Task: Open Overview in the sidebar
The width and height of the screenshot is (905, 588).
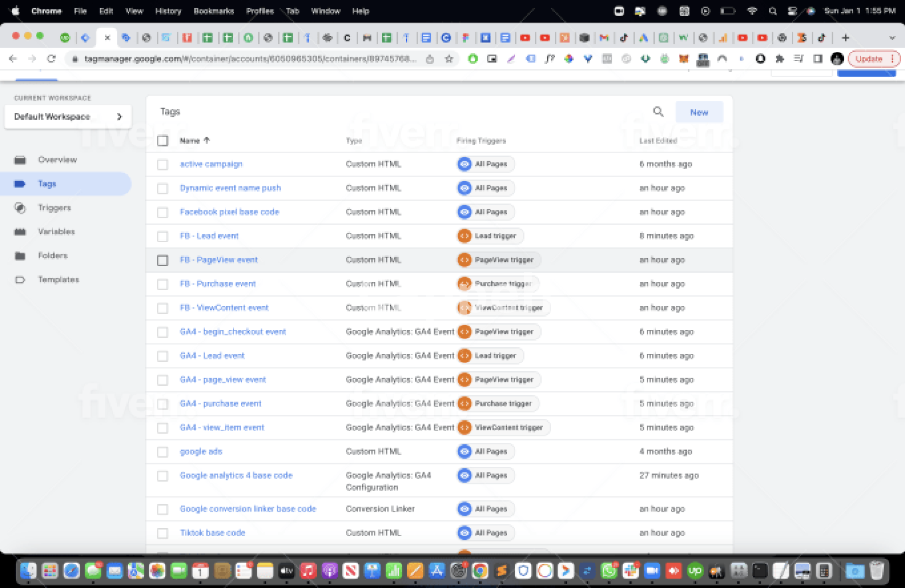Action: (57, 160)
